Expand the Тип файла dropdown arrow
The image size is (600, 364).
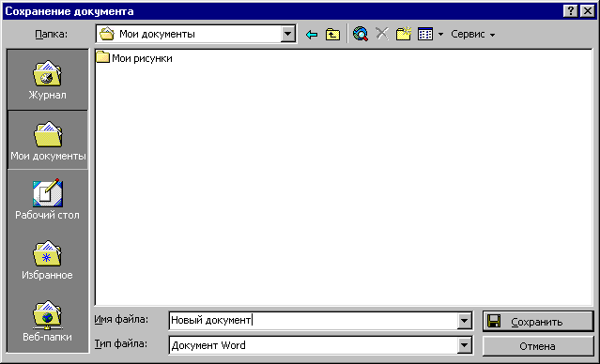(464, 345)
